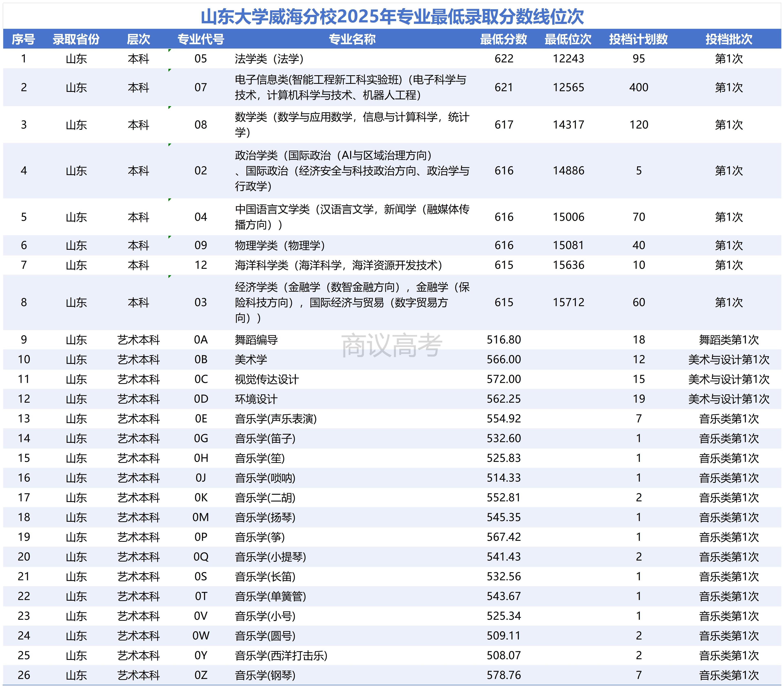This screenshot has height=688, width=784.
Task: Click the major code 0S
Action: [x=201, y=577]
